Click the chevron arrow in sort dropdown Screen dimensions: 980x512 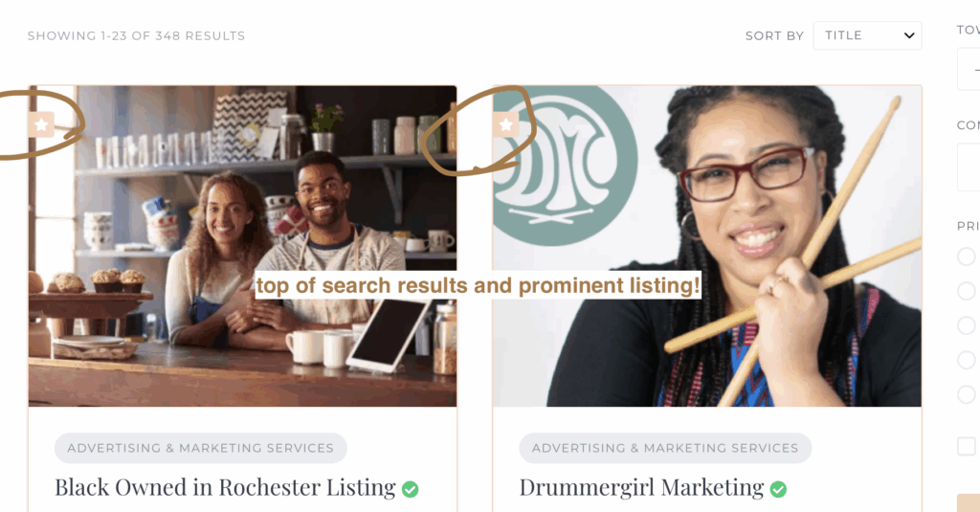(x=909, y=35)
